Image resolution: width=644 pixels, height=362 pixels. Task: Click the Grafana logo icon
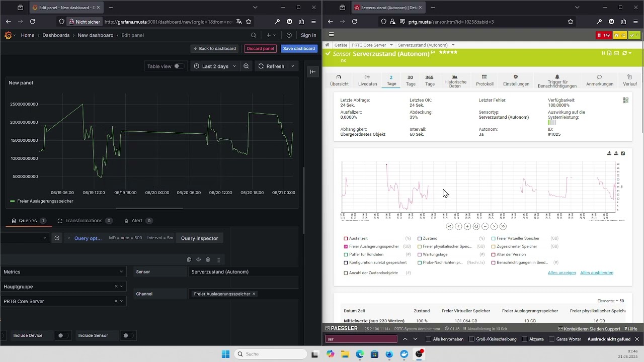click(x=8, y=35)
